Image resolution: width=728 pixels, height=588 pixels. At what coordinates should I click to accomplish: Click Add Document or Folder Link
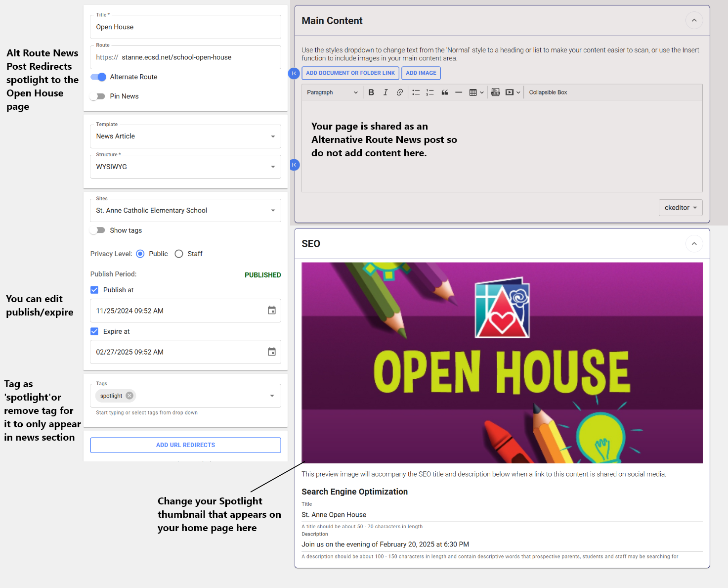click(350, 73)
